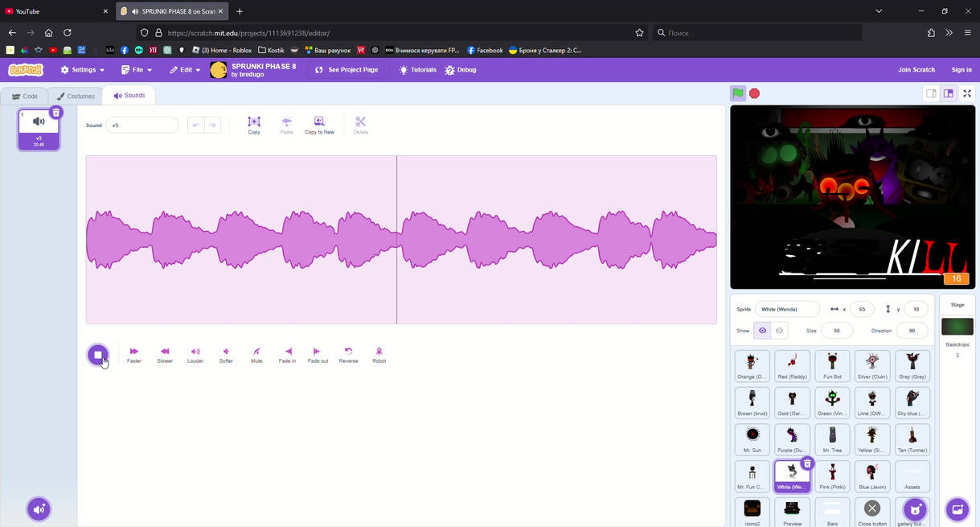
Task: Click the Scratch logo
Action: point(26,70)
